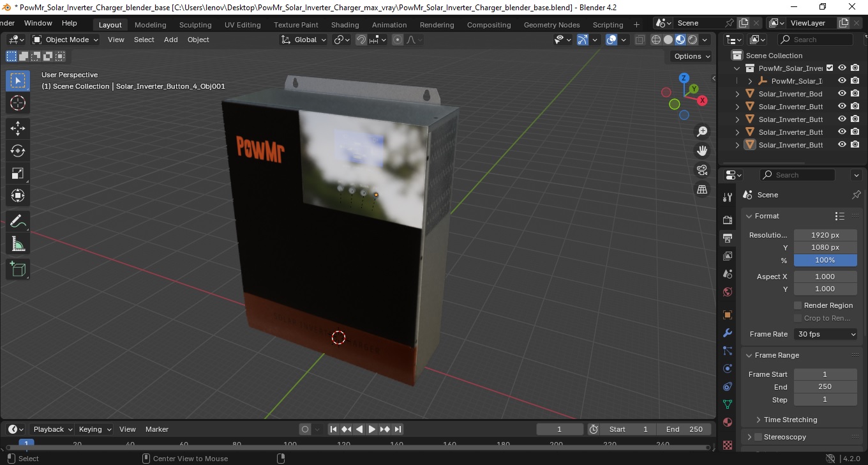Select the Scale tool
Image resolution: width=868 pixels, height=465 pixels.
point(18,173)
